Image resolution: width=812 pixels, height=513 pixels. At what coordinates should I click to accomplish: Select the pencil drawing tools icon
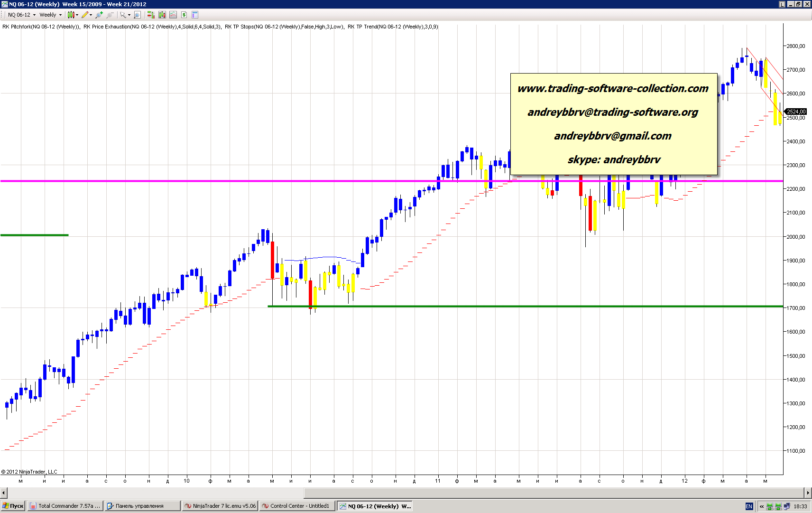click(x=85, y=15)
